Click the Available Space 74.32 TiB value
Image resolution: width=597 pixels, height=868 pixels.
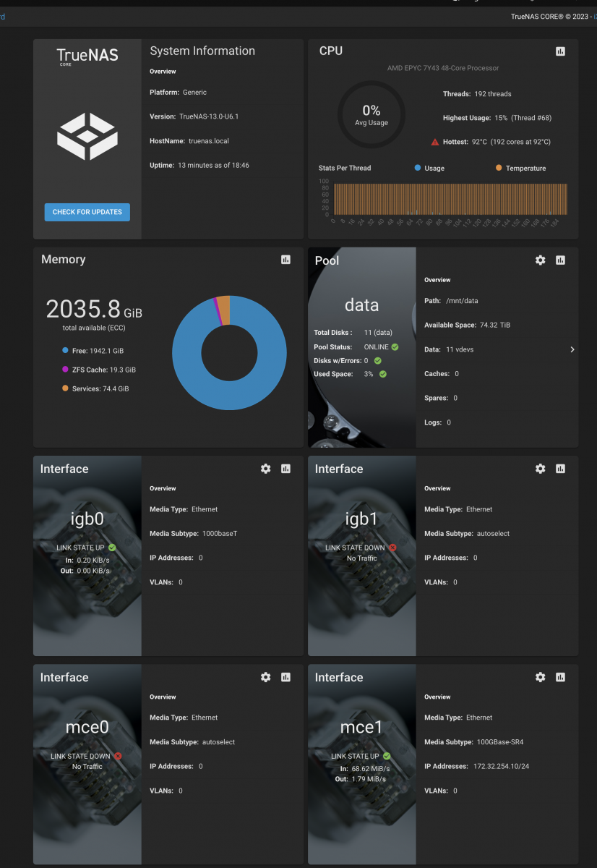click(495, 325)
